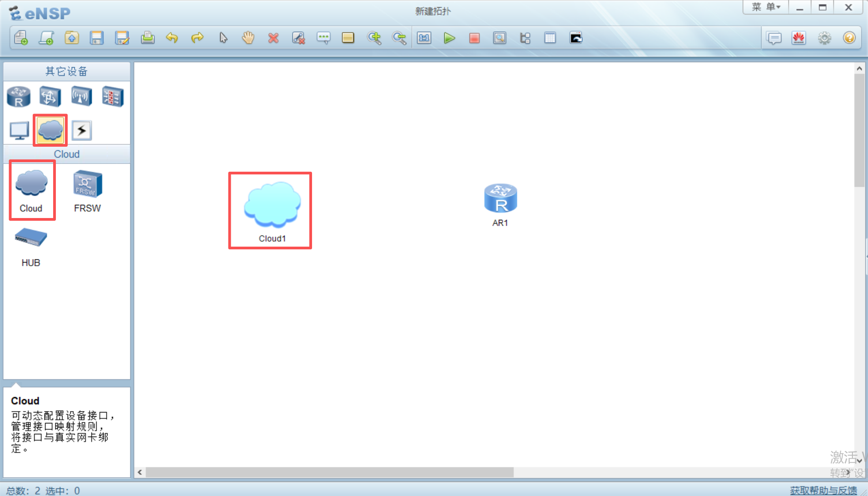Viewport: 868px width, 496px height.
Task: Select the router category icon
Action: click(x=19, y=97)
